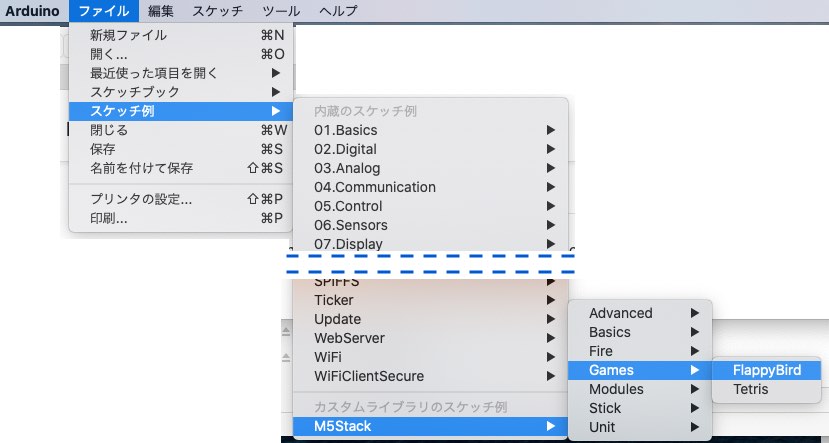Screen dimensions: 829x443
Task: Expand the 04.Communication examples
Action: tap(431, 187)
